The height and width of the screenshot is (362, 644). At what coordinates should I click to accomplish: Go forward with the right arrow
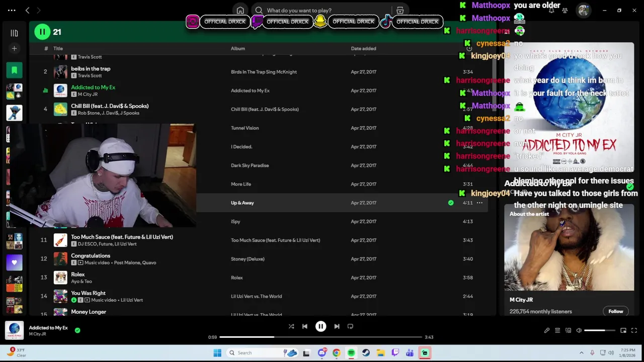39,10
